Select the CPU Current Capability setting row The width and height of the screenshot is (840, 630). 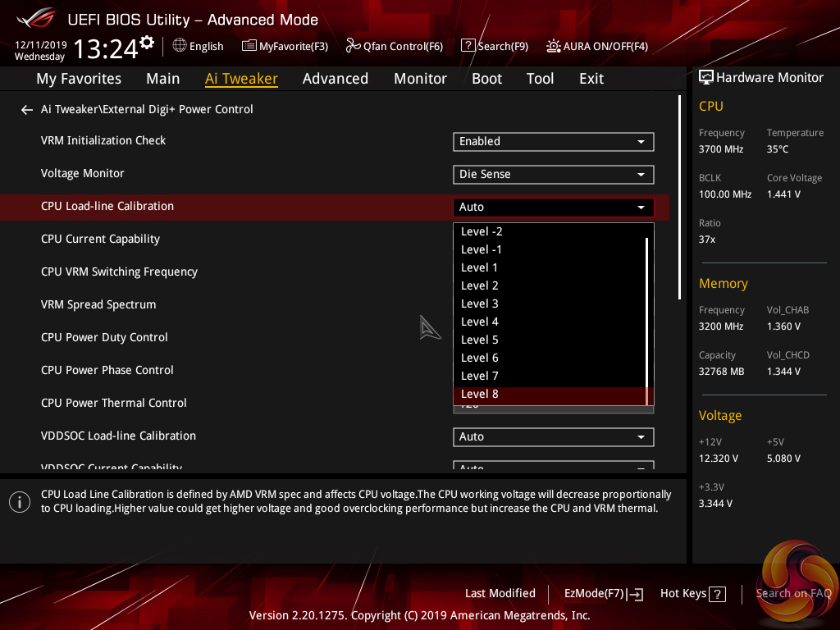tap(101, 239)
